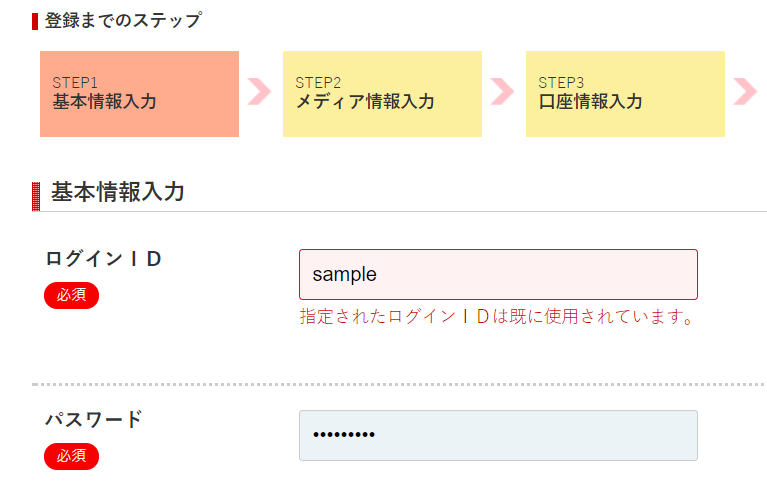Click the masked dots in password field

[344, 435]
